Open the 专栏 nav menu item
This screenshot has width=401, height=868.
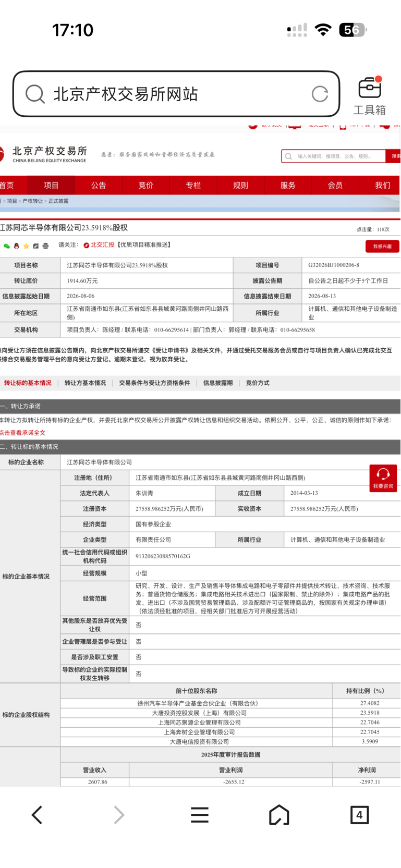(193, 186)
